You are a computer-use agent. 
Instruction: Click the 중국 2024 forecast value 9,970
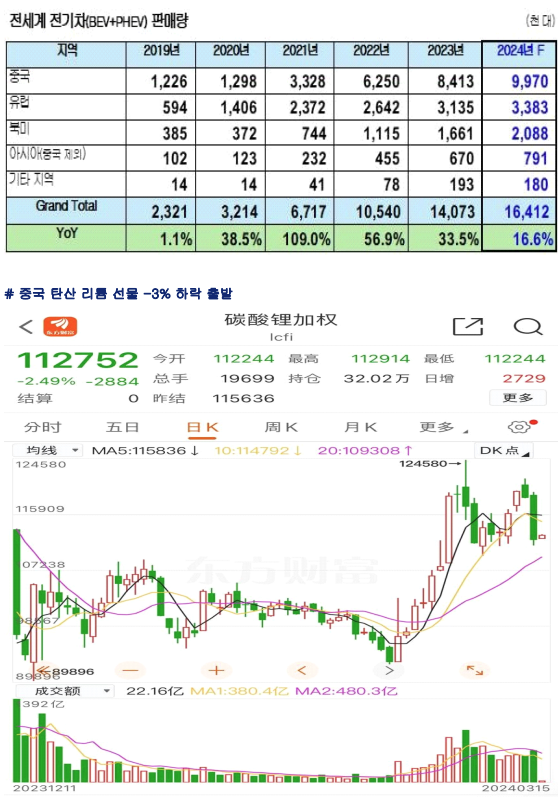coord(530,81)
